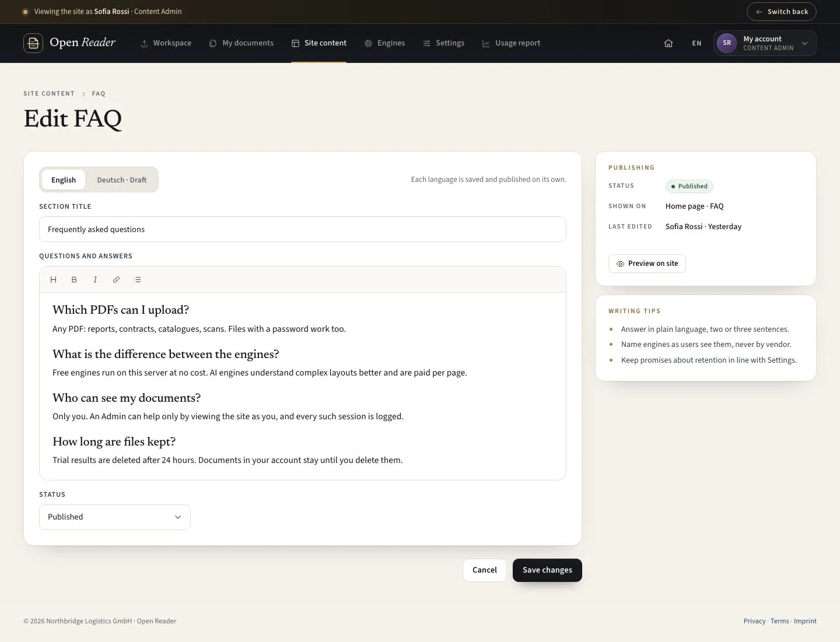This screenshot has height=642, width=840.
Task: Go to the Workspace tab
Action: [x=166, y=43]
